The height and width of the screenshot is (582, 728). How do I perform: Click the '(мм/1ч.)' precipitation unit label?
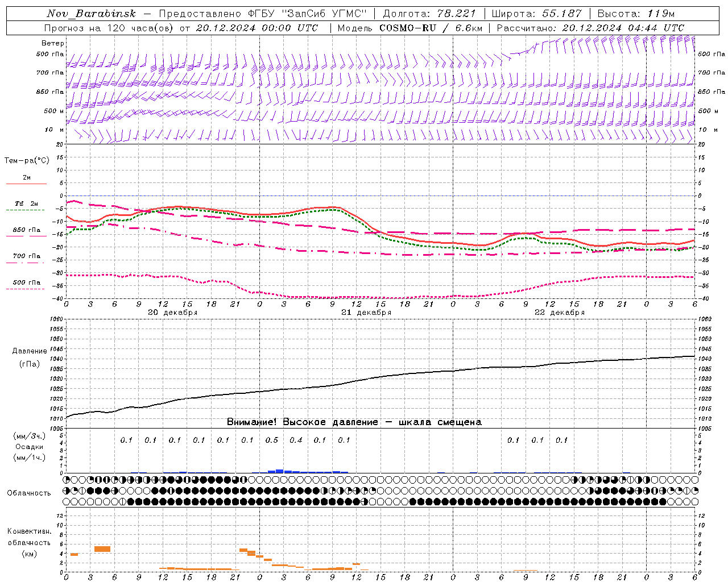point(30,458)
